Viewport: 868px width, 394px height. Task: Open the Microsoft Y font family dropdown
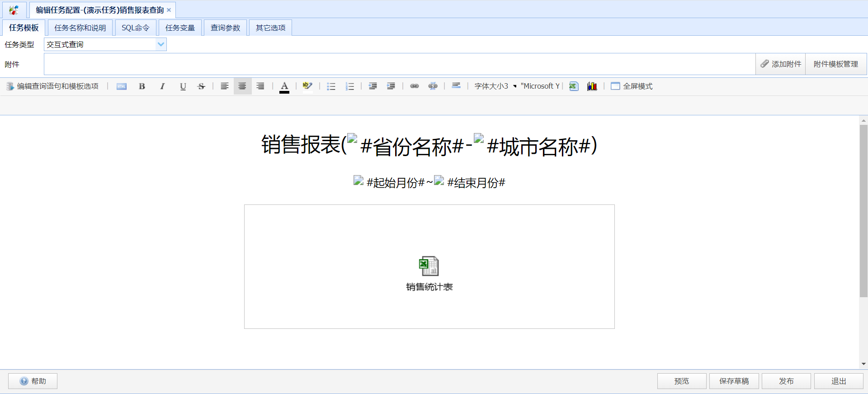coord(540,86)
